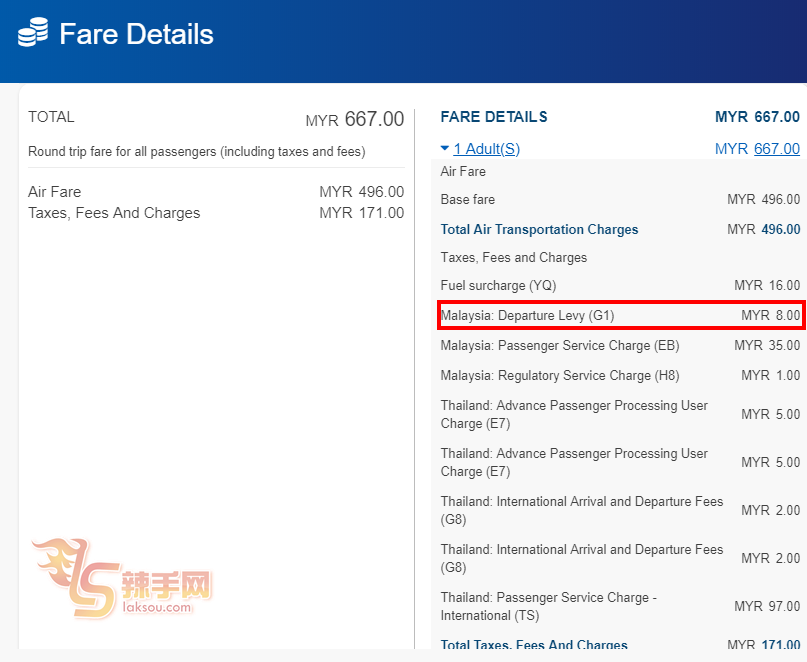Click the Air Fare summary row
The image size is (807, 662).
pyautogui.click(x=215, y=192)
